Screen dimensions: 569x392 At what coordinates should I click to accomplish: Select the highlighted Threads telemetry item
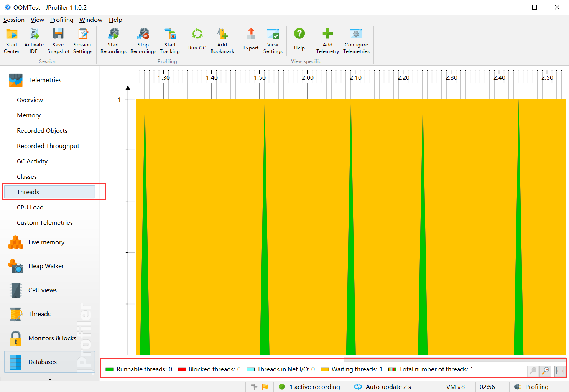coord(49,192)
